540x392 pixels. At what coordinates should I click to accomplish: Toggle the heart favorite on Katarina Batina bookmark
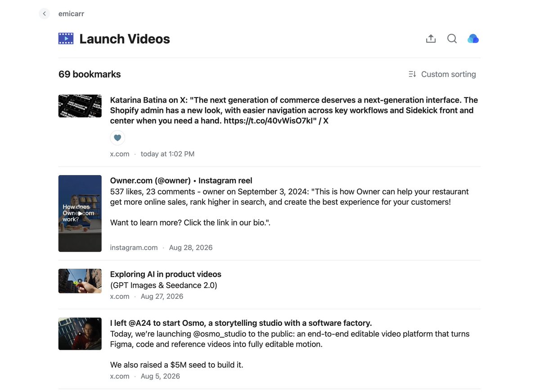(117, 138)
